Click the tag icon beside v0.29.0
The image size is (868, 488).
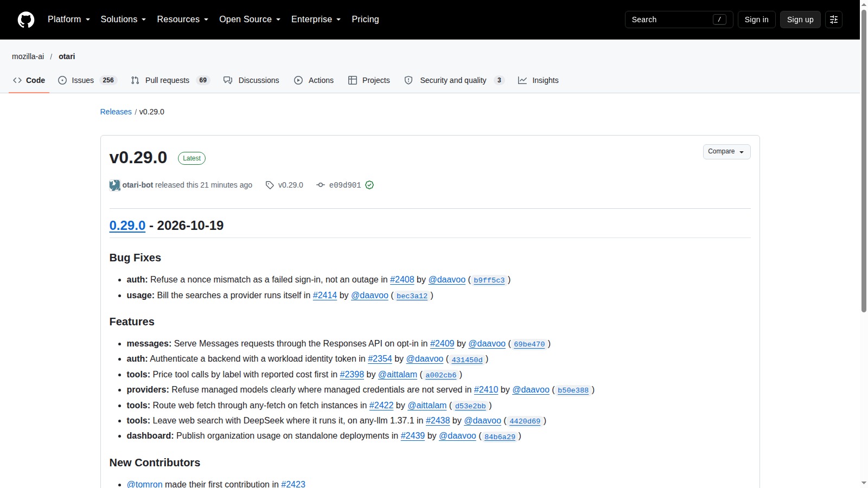pos(270,185)
